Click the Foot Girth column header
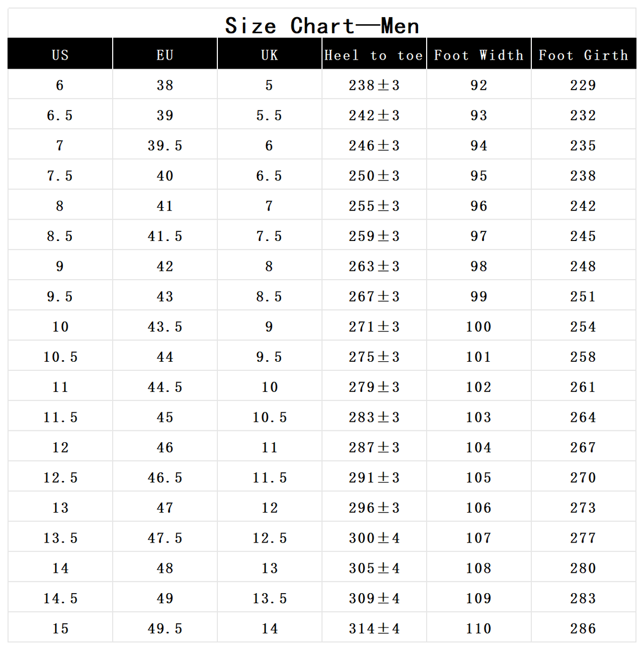The height and width of the screenshot is (650, 644). 583,54
